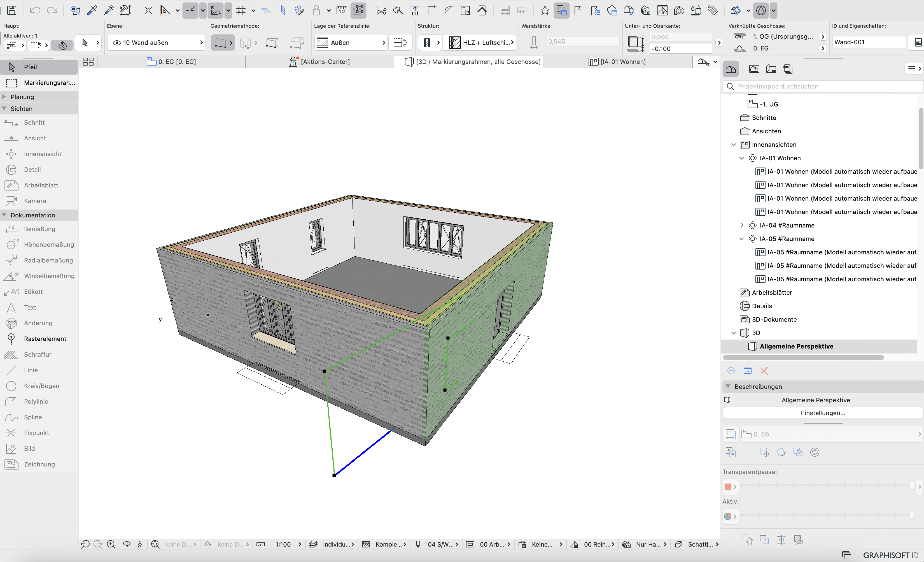
Task: Click the Einstellungen... button
Action: [x=823, y=413]
